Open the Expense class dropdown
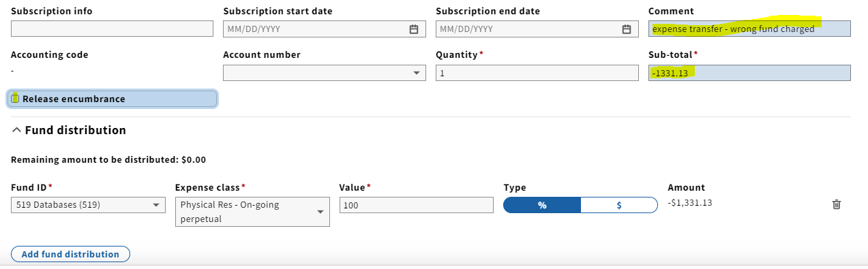Screen dimensions: 868x269 (x=252, y=212)
